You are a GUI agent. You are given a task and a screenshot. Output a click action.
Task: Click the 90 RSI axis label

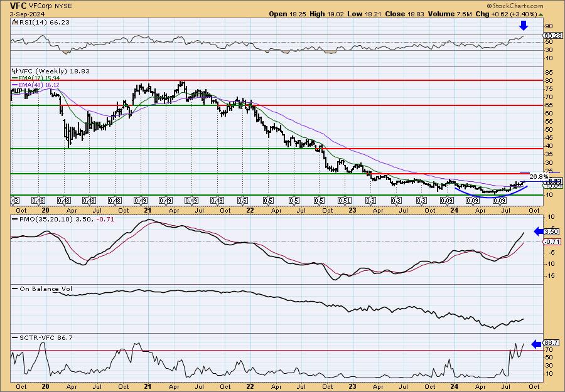549,26
